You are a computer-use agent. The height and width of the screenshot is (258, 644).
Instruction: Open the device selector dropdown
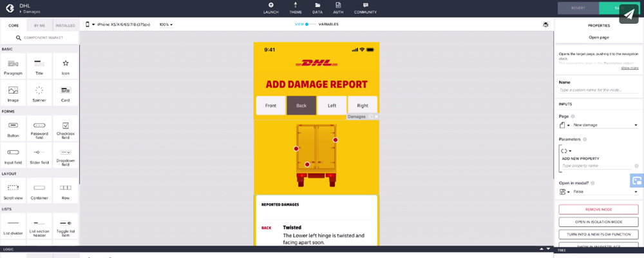[118, 25]
